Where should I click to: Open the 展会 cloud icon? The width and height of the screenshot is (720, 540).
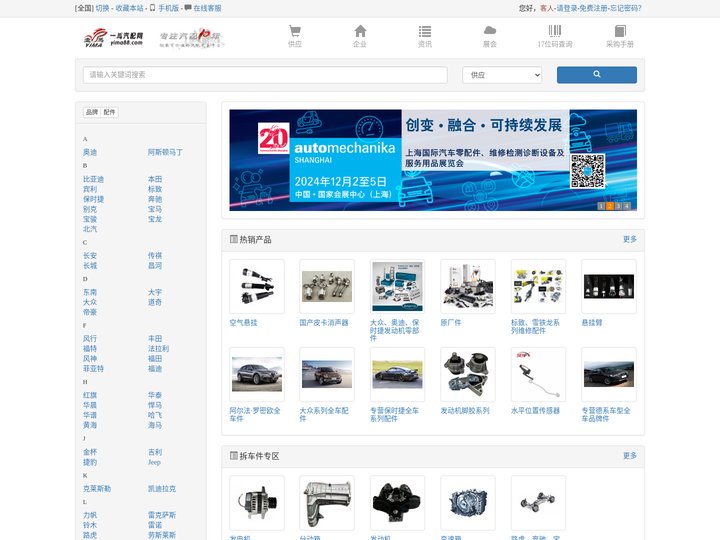pyautogui.click(x=490, y=31)
